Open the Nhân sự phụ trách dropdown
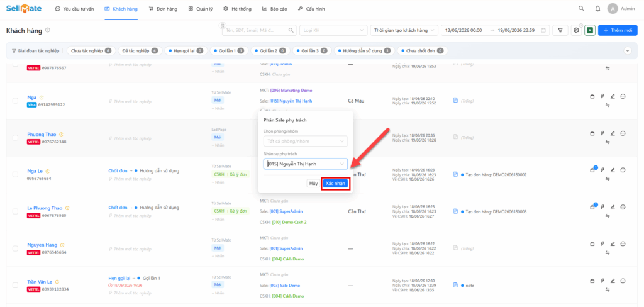644x307 pixels. [x=306, y=164]
